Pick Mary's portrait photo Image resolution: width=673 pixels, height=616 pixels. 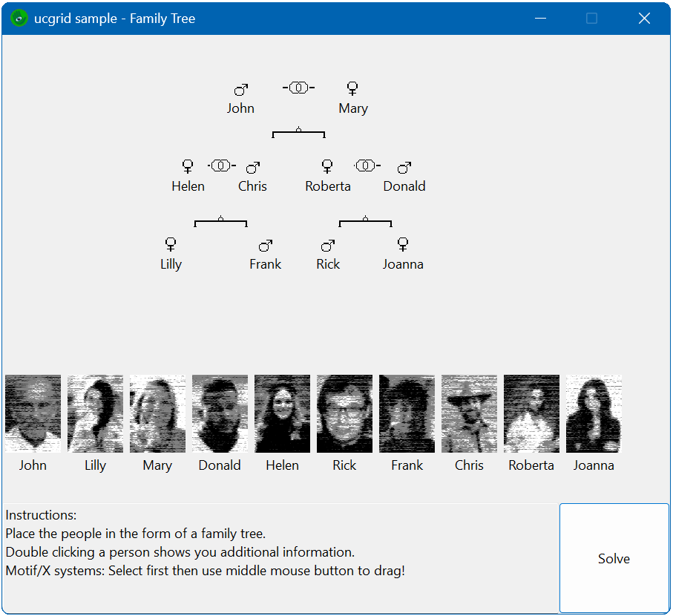point(157,413)
